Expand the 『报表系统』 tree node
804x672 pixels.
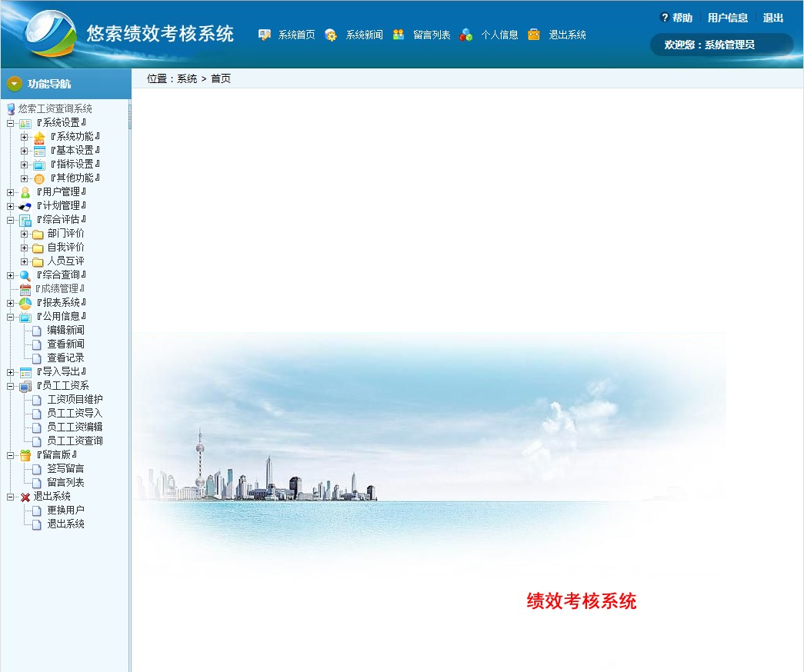pos(10,303)
